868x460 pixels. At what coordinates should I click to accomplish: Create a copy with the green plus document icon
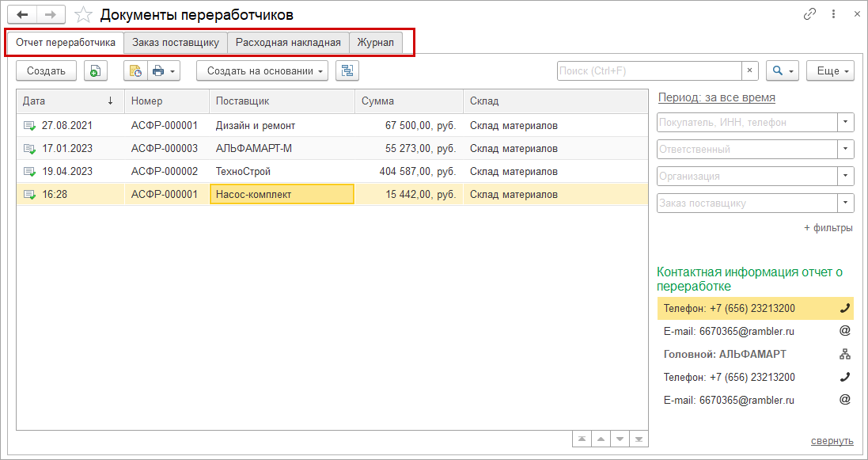click(x=95, y=71)
